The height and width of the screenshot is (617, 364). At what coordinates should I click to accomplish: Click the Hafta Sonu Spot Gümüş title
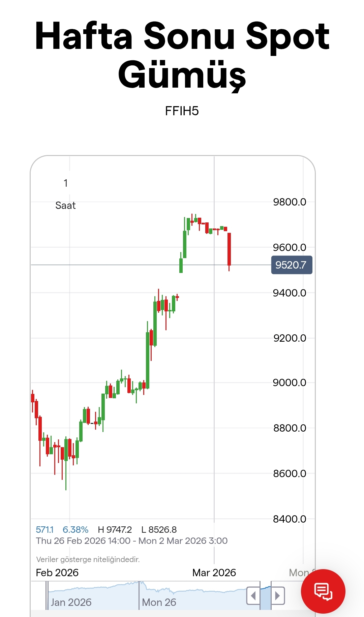(182, 55)
